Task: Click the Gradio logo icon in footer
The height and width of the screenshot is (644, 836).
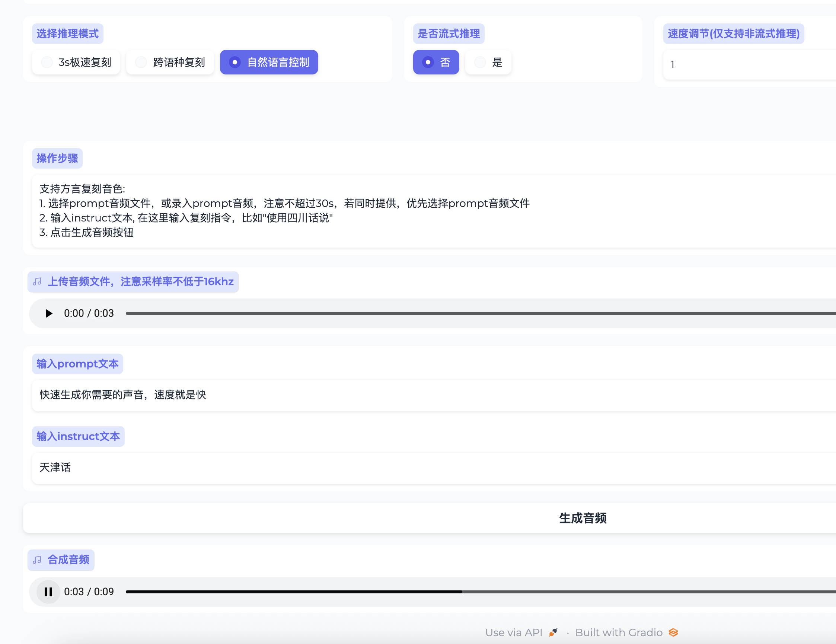Action: pos(673,632)
